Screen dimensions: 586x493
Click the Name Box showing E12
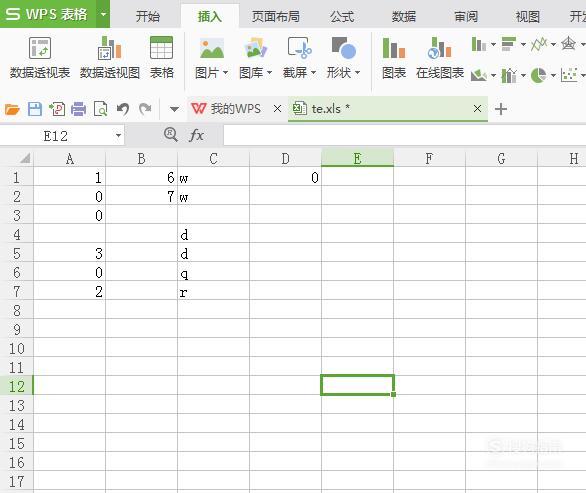tap(56, 135)
